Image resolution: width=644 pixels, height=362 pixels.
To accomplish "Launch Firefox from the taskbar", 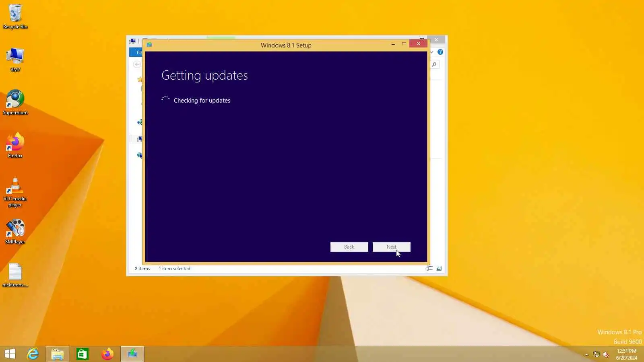I will point(107,354).
